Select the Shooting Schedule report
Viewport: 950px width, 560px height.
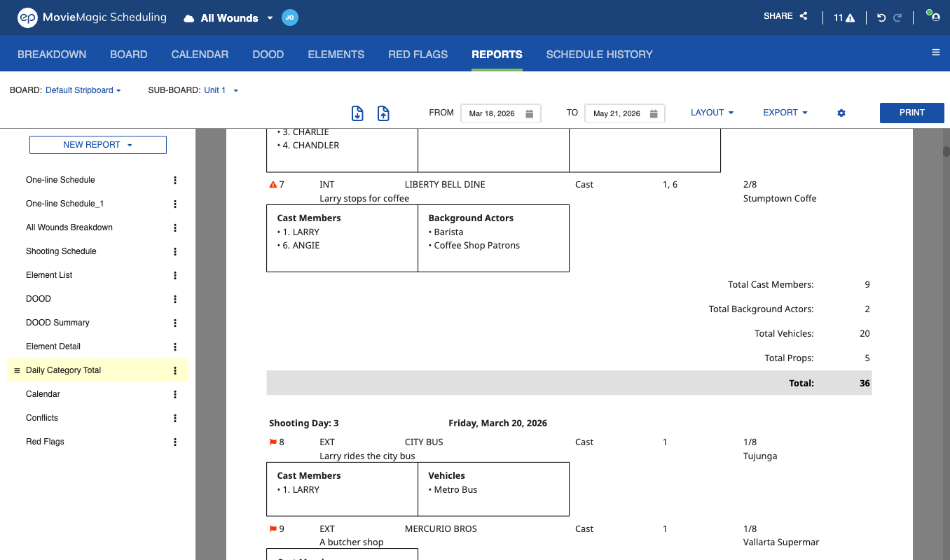[x=61, y=251]
